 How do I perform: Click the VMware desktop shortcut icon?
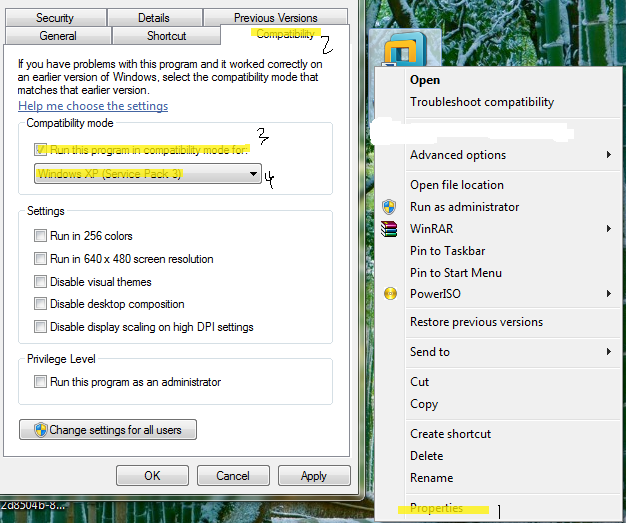point(405,50)
